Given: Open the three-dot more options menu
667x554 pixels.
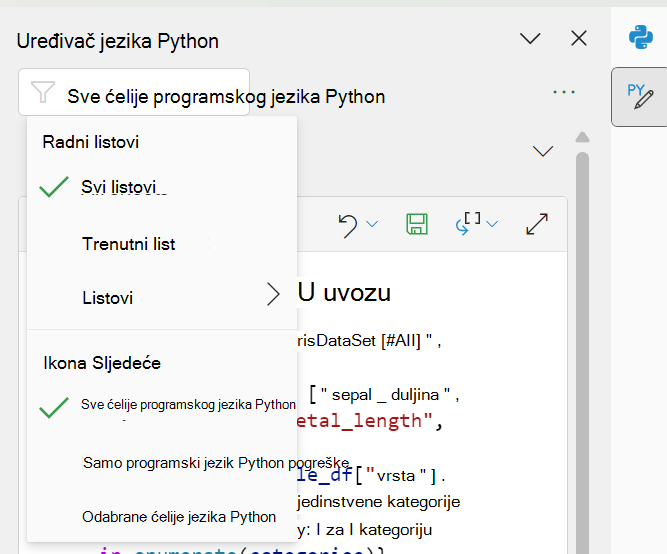Looking at the screenshot, I should pyautogui.click(x=564, y=92).
